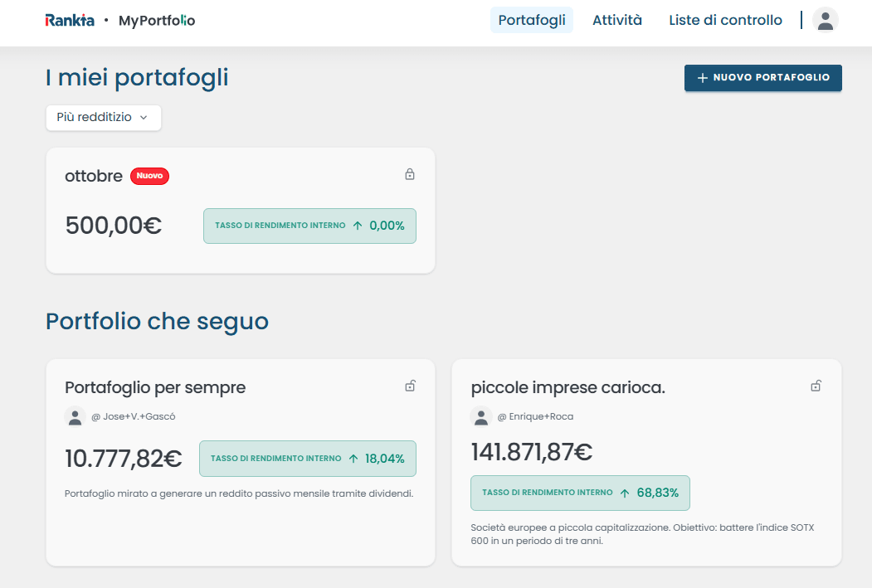Open Liste di controllo
This screenshot has width=872, height=588.
[x=725, y=19]
